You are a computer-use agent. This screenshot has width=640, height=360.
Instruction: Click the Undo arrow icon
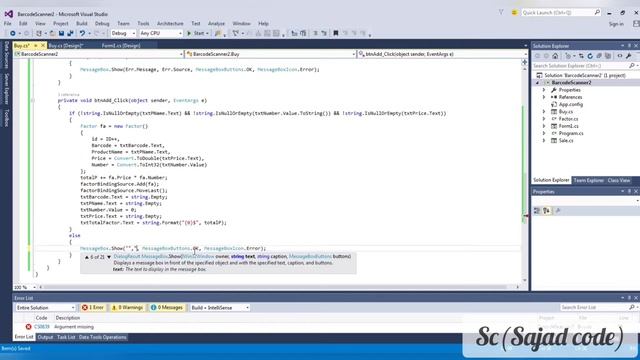pos(82,33)
